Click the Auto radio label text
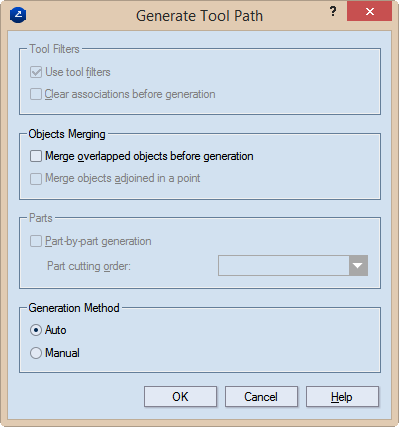The image size is (399, 427). (x=56, y=330)
